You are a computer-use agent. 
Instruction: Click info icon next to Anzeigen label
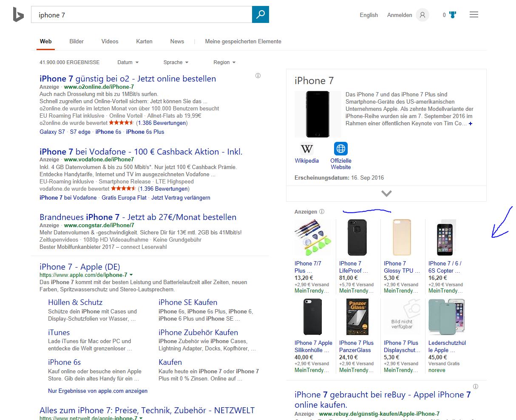click(322, 211)
